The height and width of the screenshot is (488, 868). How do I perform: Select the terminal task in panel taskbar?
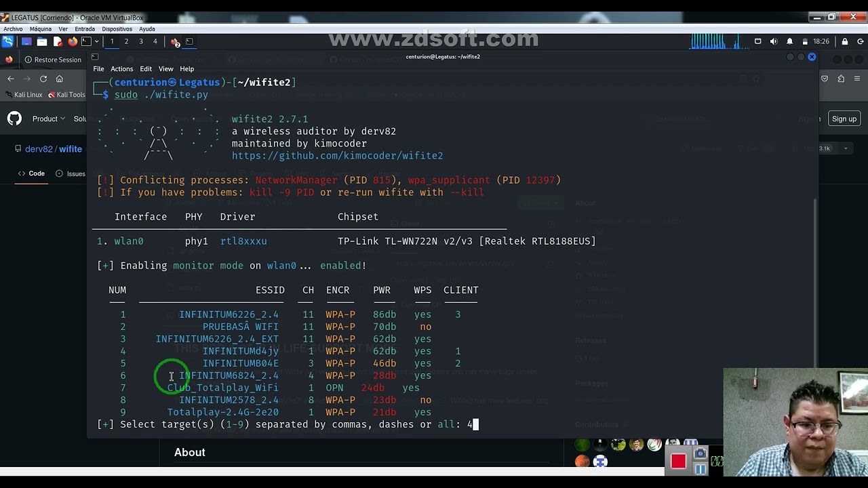point(190,41)
